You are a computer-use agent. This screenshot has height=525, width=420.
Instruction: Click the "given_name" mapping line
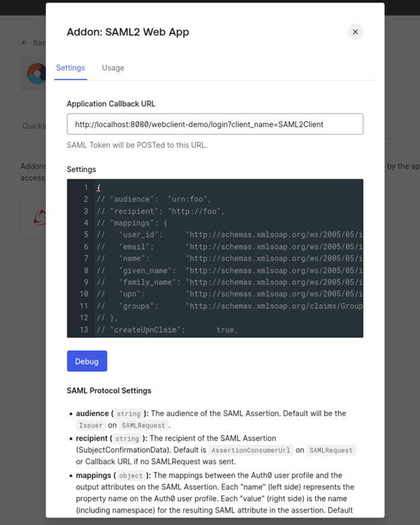230,271
